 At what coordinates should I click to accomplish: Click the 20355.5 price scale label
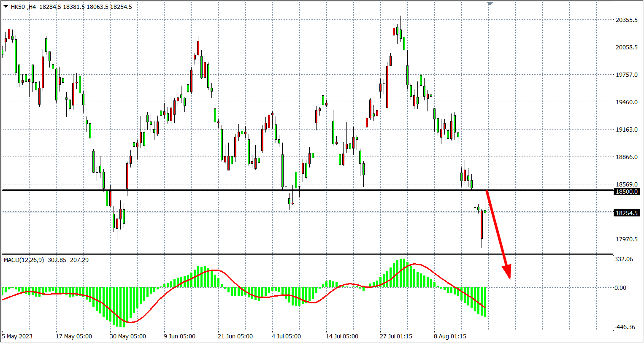tap(627, 20)
